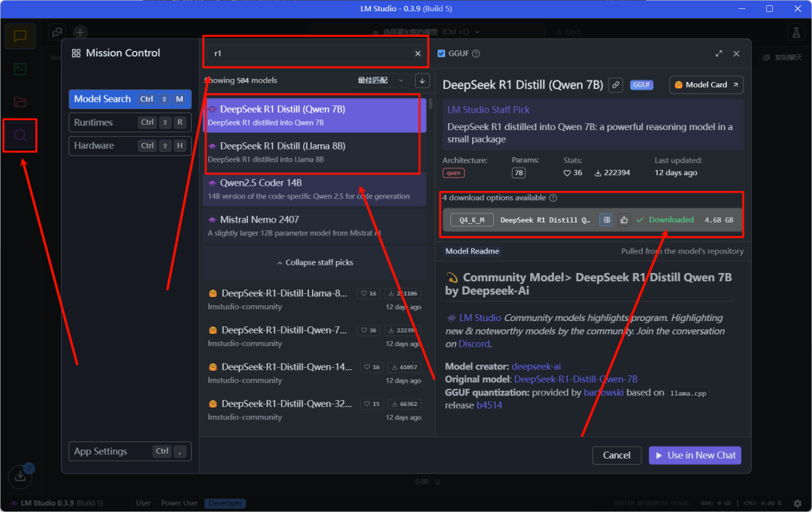Open the Discord link in readme
This screenshot has height=512, width=812.
click(x=474, y=344)
